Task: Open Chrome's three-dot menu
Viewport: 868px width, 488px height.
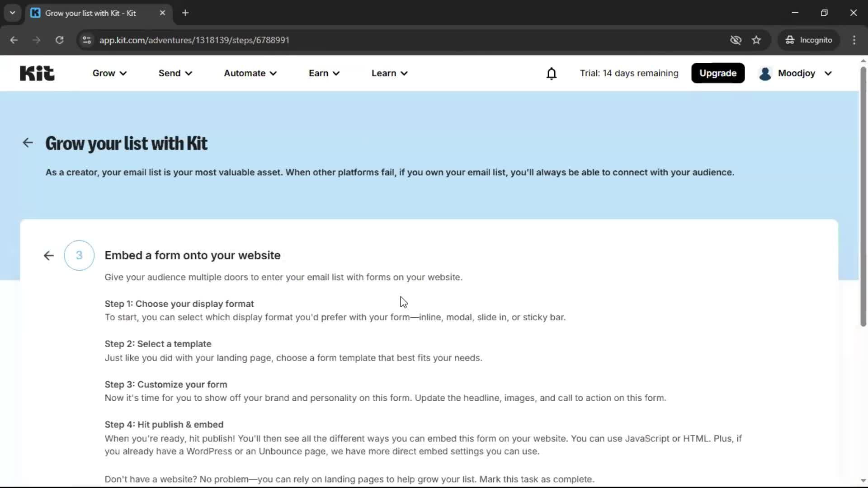Action: [854, 40]
